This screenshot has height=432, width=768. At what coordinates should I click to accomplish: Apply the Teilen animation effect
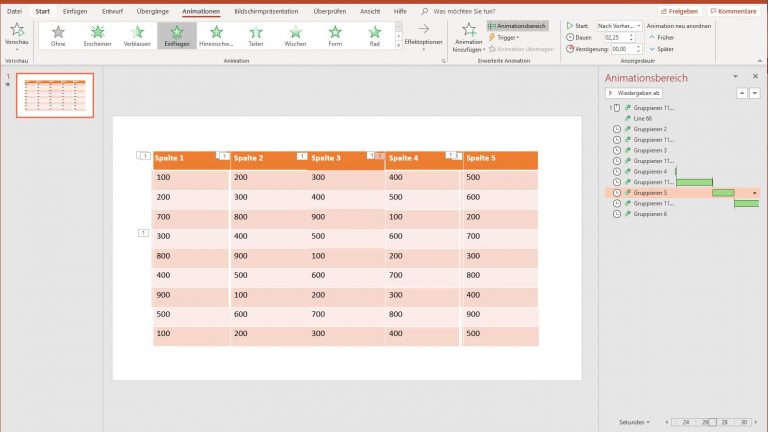click(x=256, y=35)
